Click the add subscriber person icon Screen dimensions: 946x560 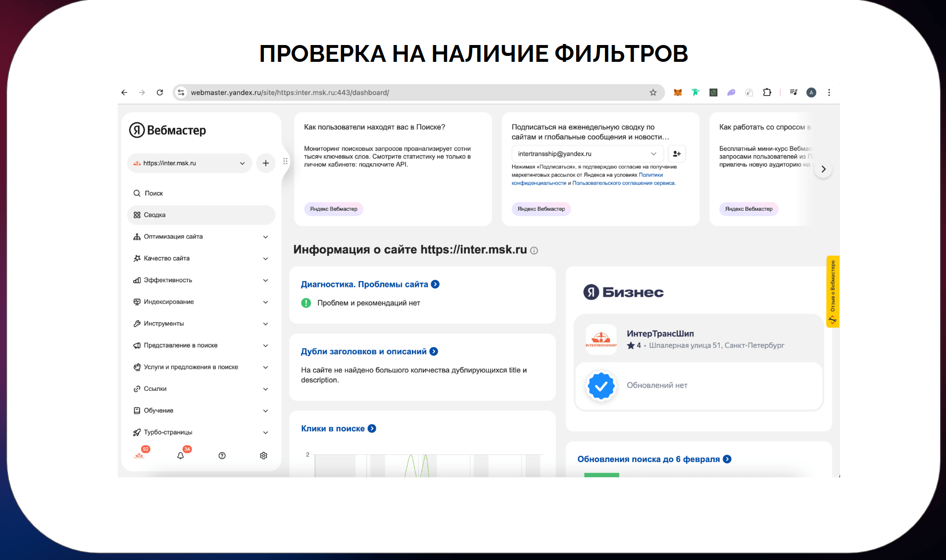click(677, 154)
